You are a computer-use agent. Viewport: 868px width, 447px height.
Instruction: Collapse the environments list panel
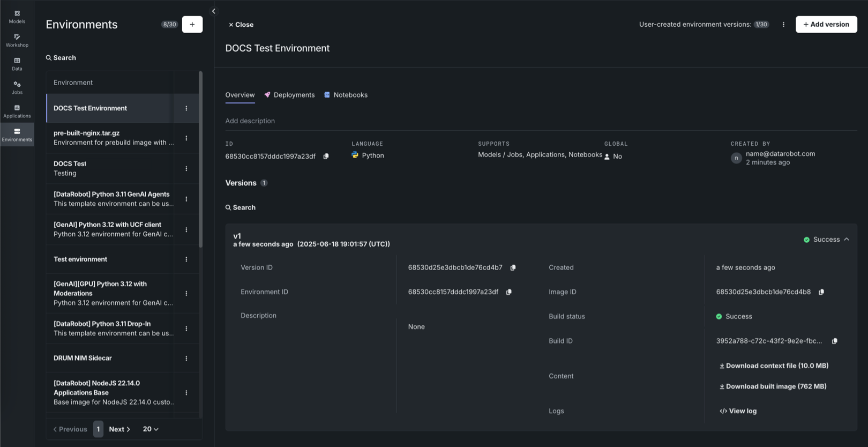pos(213,11)
